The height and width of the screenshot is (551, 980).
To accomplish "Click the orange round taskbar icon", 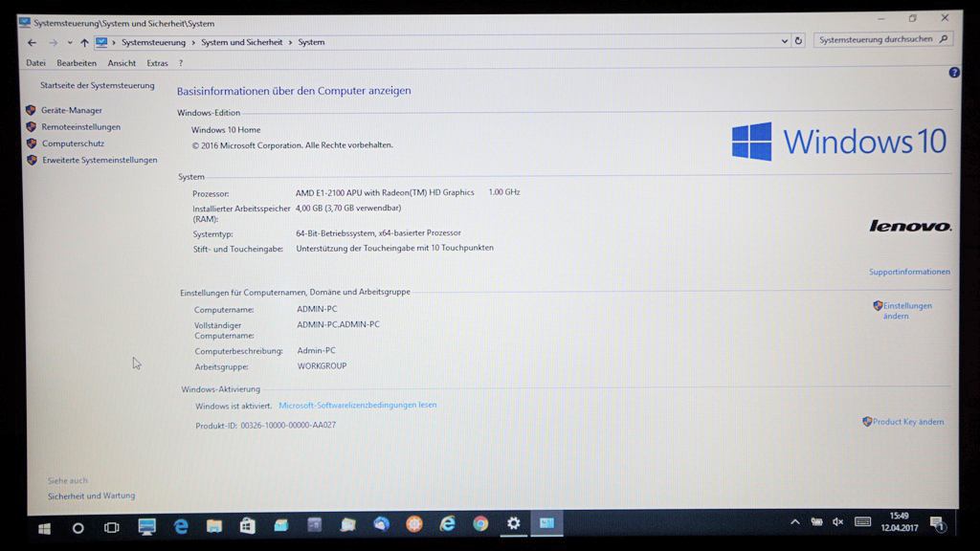I will tap(414, 524).
